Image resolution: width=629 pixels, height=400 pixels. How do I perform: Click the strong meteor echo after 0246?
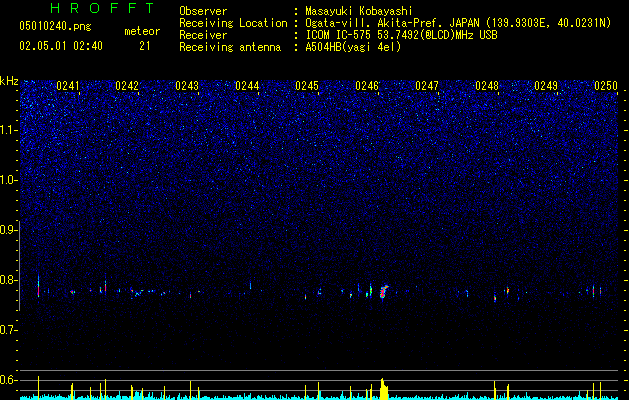(384, 292)
